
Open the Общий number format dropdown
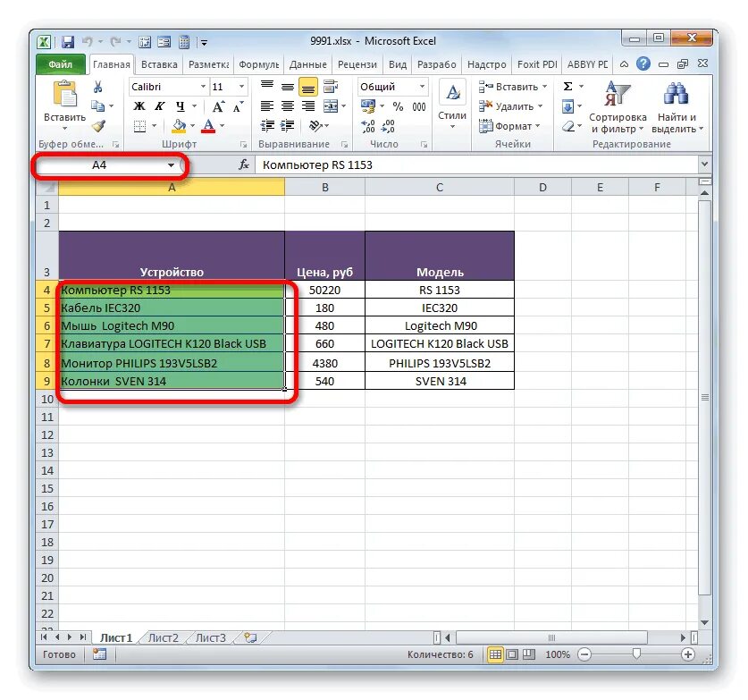(x=422, y=87)
